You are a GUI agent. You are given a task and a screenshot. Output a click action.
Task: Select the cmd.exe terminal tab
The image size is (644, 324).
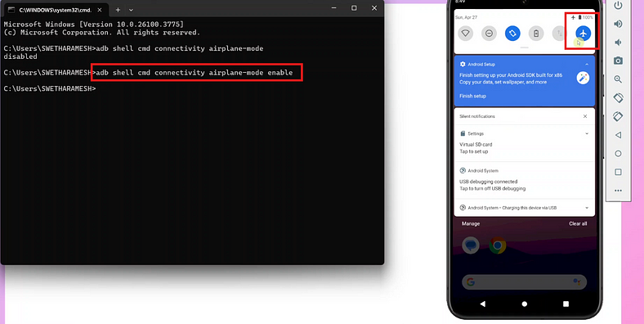56,10
